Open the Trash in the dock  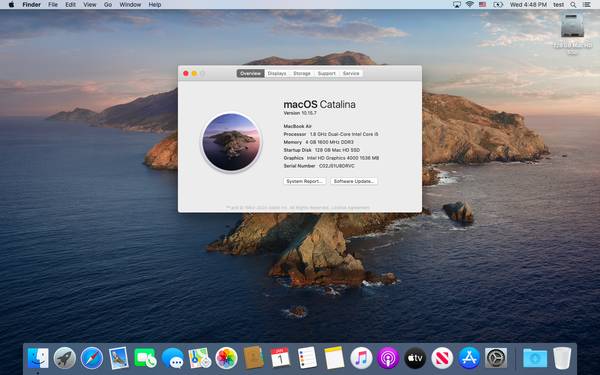tap(562, 358)
